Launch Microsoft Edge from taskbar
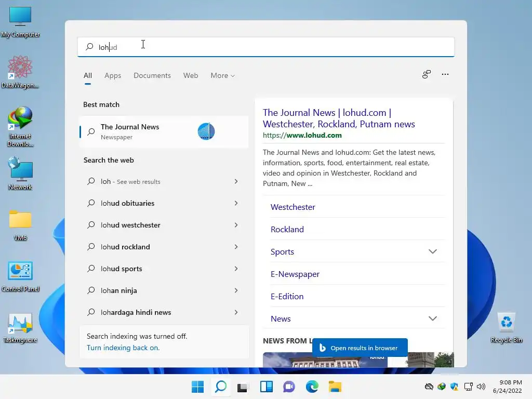The width and height of the screenshot is (532, 399). click(312, 387)
